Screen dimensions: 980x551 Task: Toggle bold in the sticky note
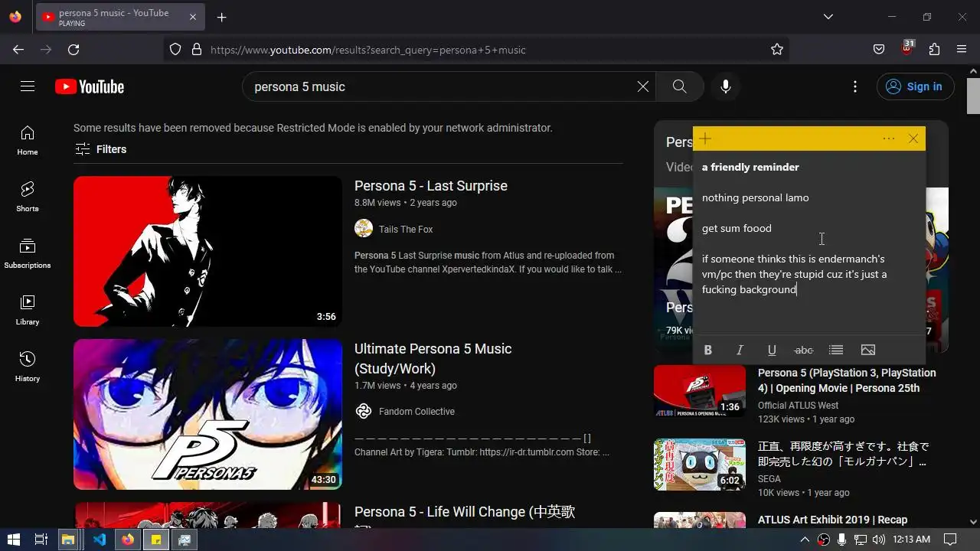708,350
